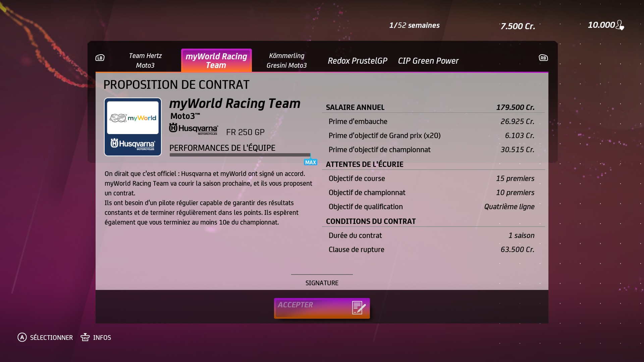
Task: Click the Attentes de l'écurie heading
Action: click(365, 164)
